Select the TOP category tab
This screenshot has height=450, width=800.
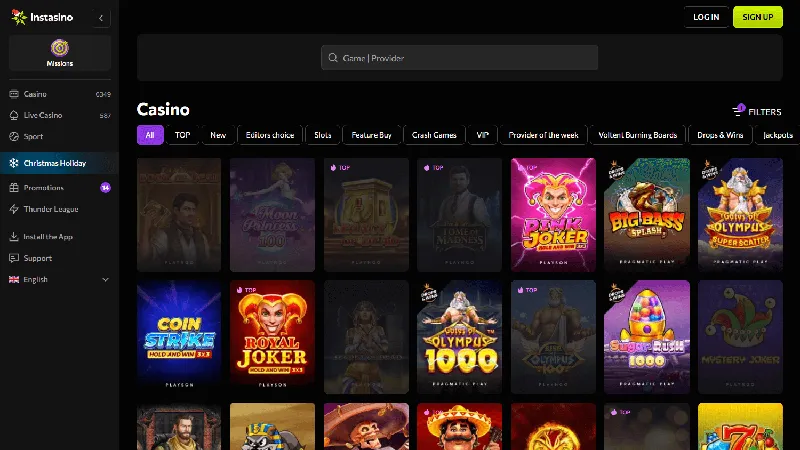(182, 135)
